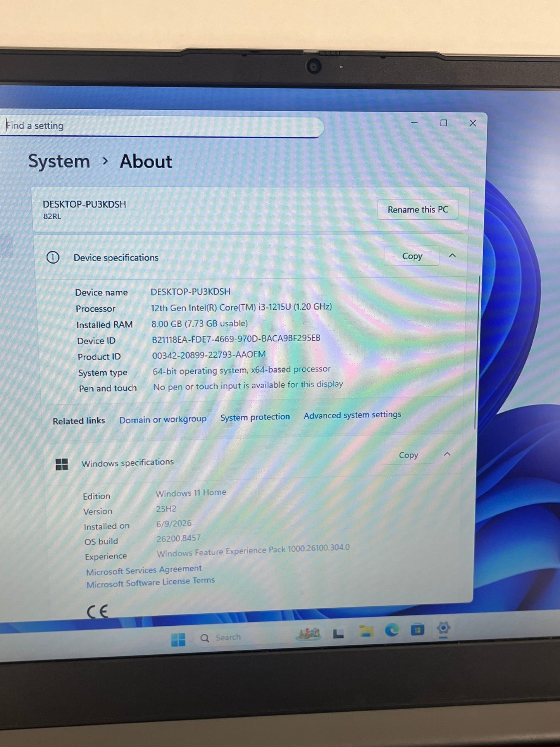Click the Device specifications heading
The height and width of the screenshot is (747, 560).
click(116, 258)
